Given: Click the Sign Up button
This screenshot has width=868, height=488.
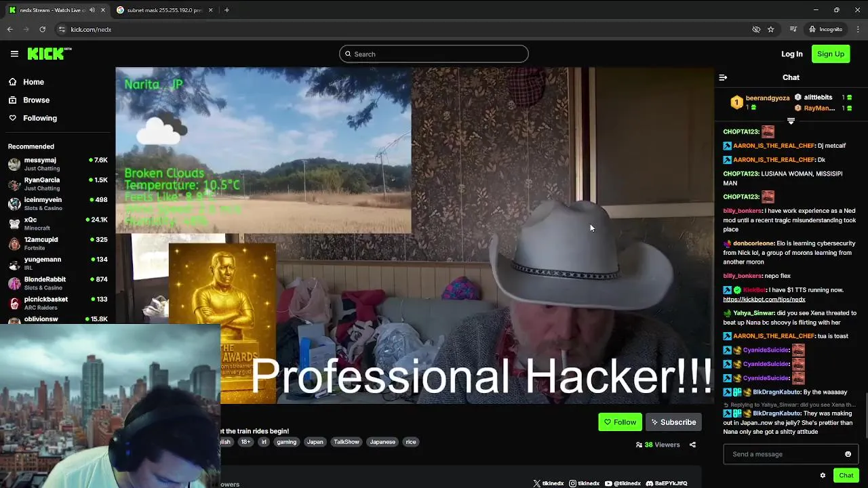Looking at the screenshot, I should [831, 54].
